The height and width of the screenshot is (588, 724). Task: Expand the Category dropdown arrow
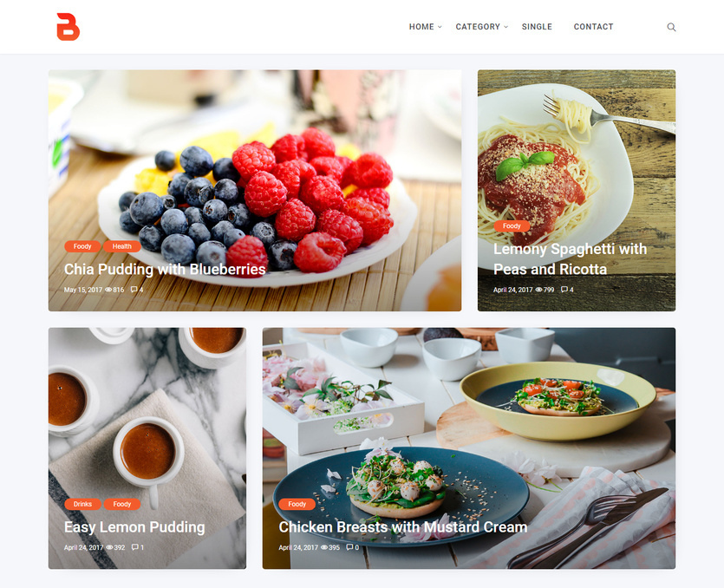click(x=506, y=27)
